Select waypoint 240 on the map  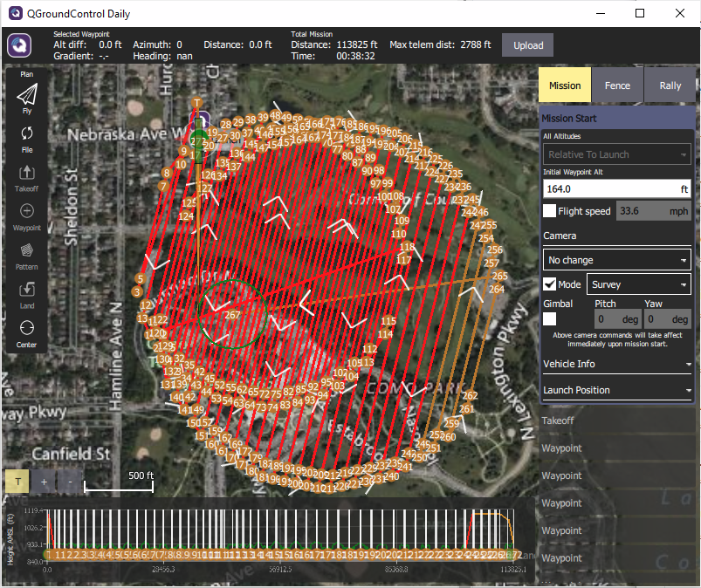click(391, 476)
